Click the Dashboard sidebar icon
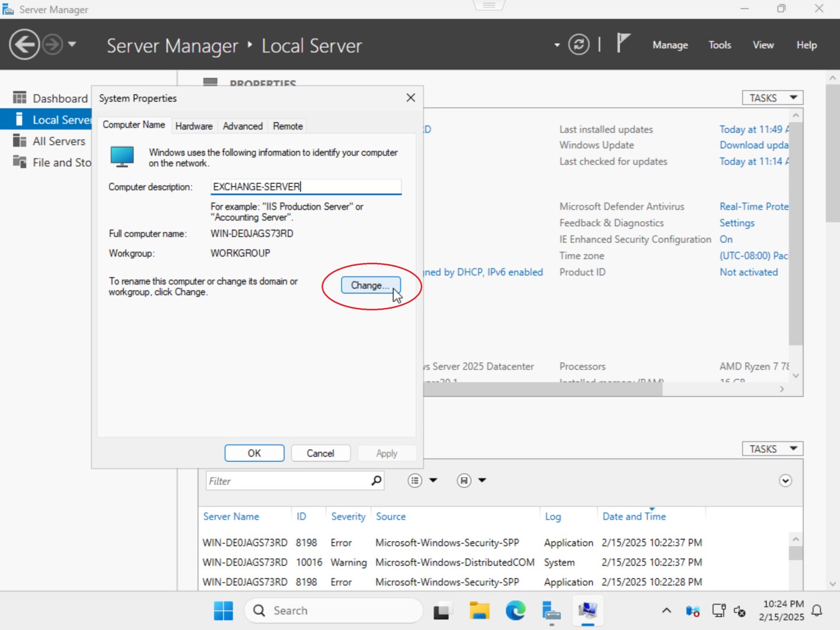 pyautogui.click(x=20, y=98)
